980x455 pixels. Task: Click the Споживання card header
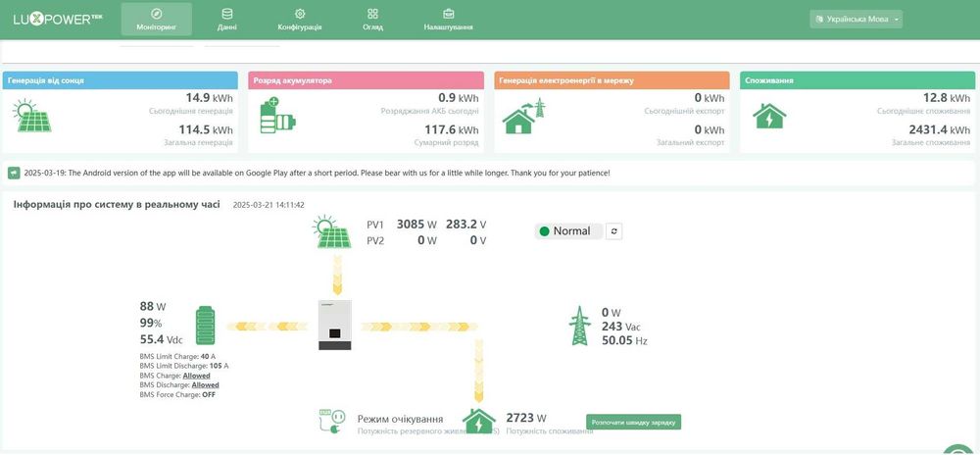(857, 80)
